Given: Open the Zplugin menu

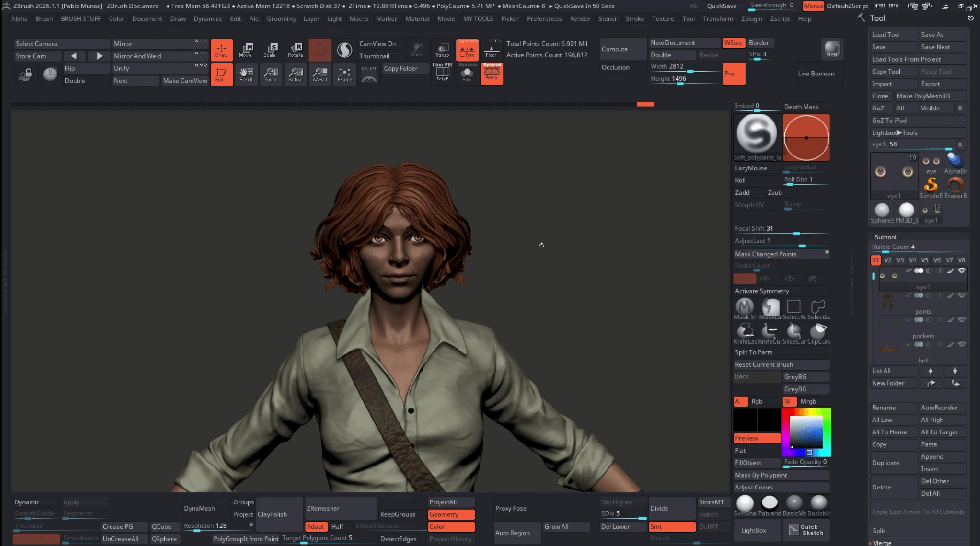Looking at the screenshot, I should click(x=751, y=19).
